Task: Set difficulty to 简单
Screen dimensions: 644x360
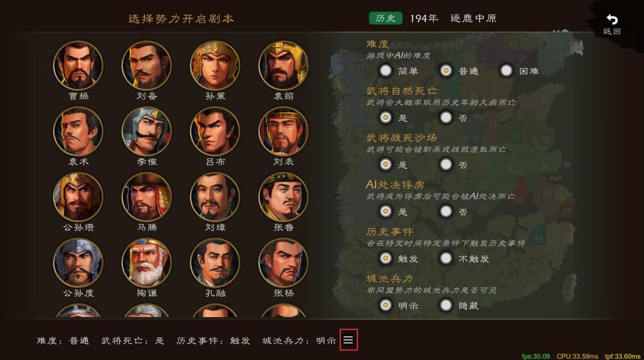Action: click(x=385, y=70)
